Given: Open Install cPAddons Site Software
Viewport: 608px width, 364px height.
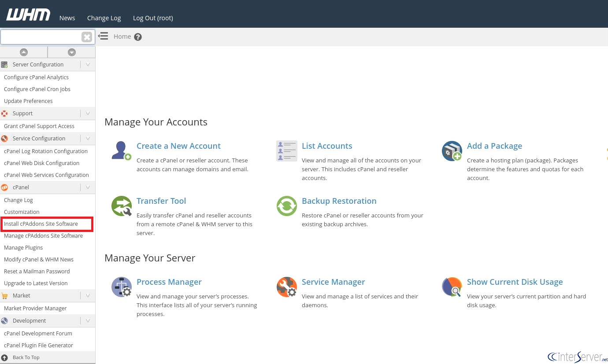Looking at the screenshot, I should (x=41, y=224).
